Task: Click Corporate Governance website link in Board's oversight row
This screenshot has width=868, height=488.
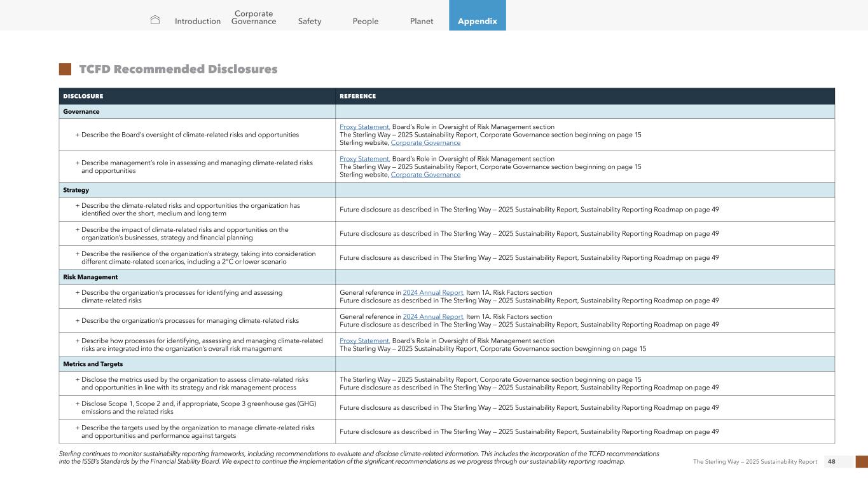Action: click(425, 143)
